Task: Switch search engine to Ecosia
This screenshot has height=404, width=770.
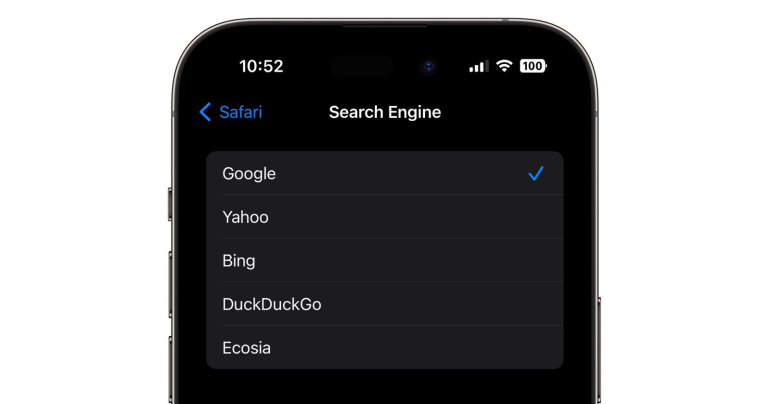Action: tap(247, 348)
